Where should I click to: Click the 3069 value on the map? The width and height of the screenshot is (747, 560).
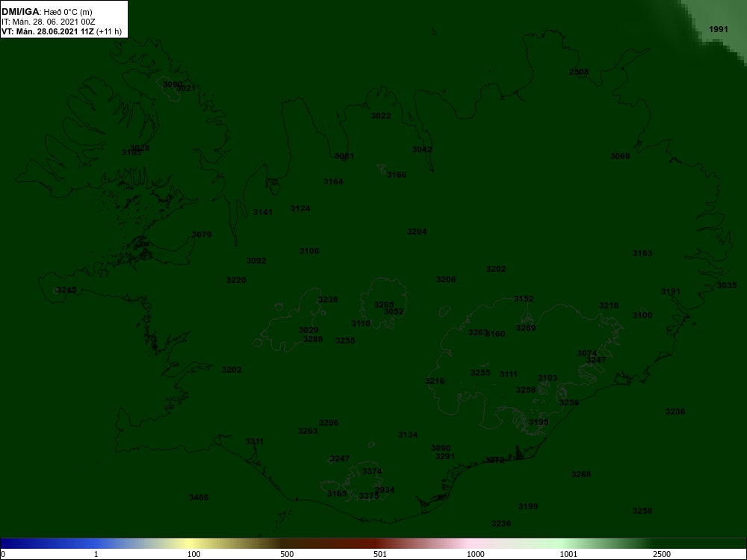coord(620,156)
